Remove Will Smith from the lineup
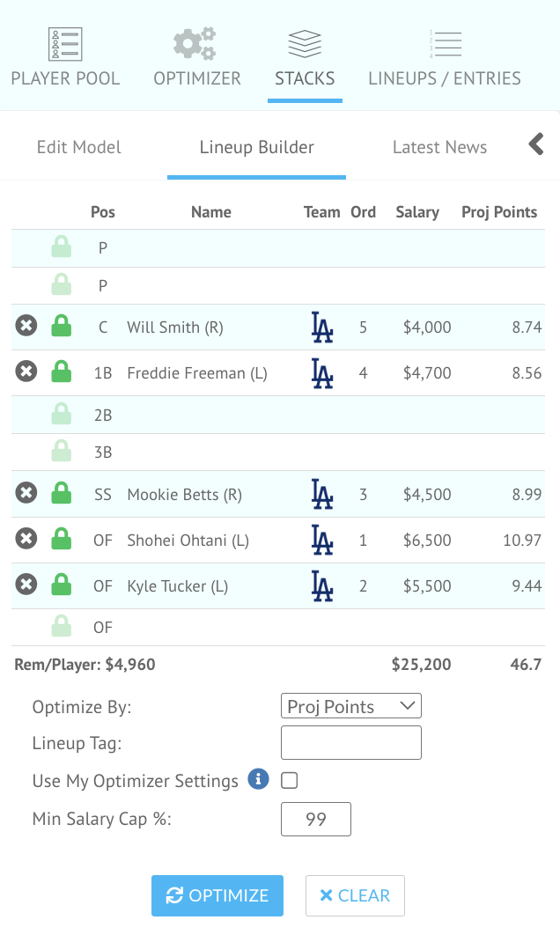560x942 pixels. point(26,327)
